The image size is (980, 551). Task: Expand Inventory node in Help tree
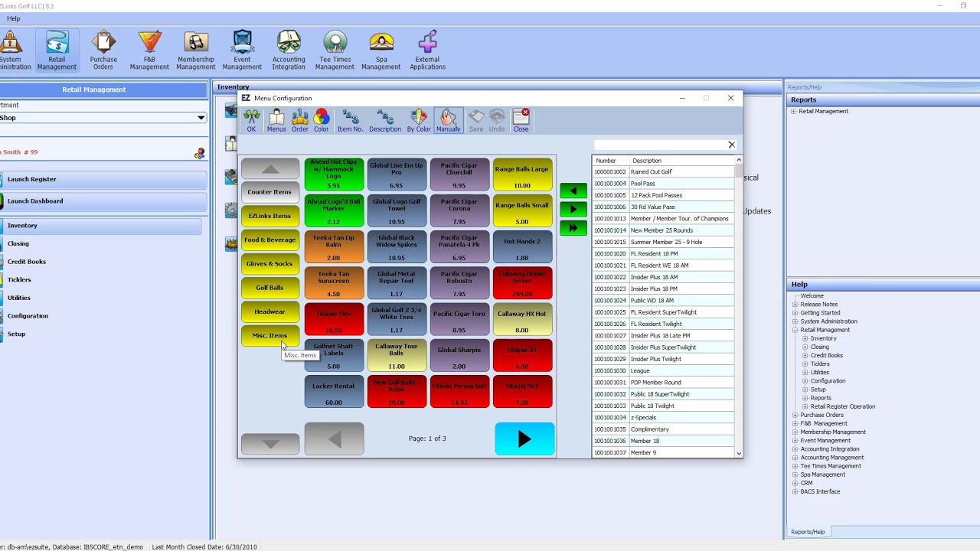[x=805, y=338]
